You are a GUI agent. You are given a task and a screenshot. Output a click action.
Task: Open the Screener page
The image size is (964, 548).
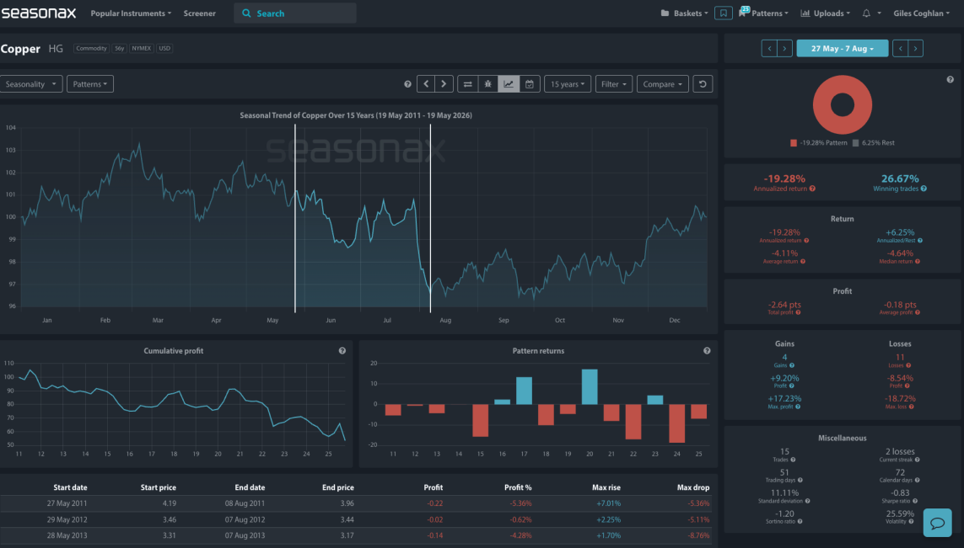[x=199, y=13]
